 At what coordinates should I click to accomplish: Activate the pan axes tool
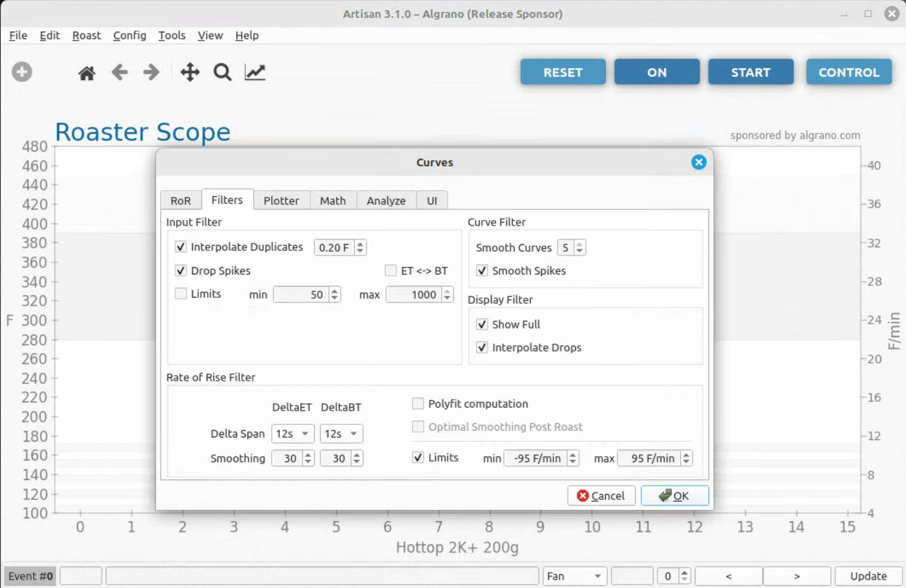[x=190, y=72]
